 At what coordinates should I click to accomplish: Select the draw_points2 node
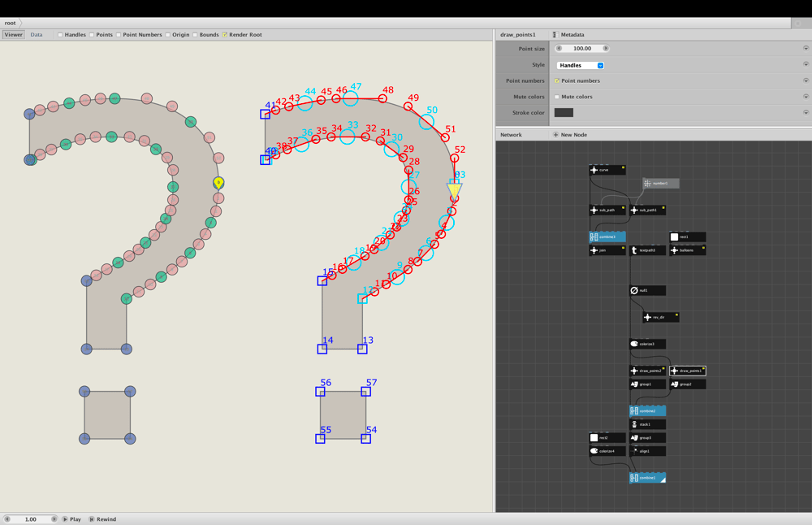coord(647,371)
